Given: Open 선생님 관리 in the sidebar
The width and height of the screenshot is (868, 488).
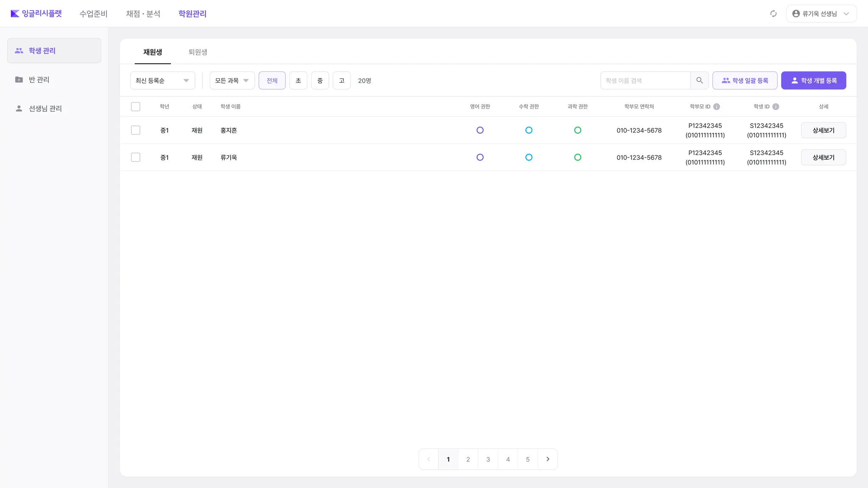Looking at the screenshot, I should pyautogui.click(x=45, y=108).
